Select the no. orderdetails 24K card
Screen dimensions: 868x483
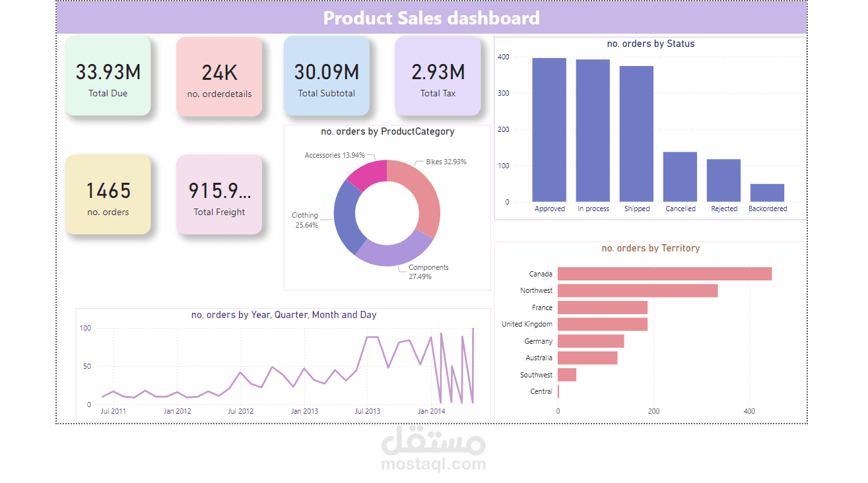(x=219, y=77)
